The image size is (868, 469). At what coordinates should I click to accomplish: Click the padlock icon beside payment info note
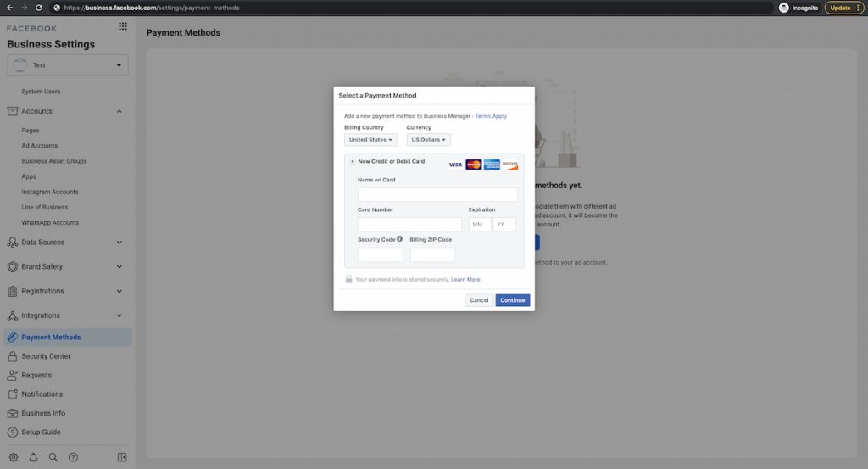click(348, 279)
